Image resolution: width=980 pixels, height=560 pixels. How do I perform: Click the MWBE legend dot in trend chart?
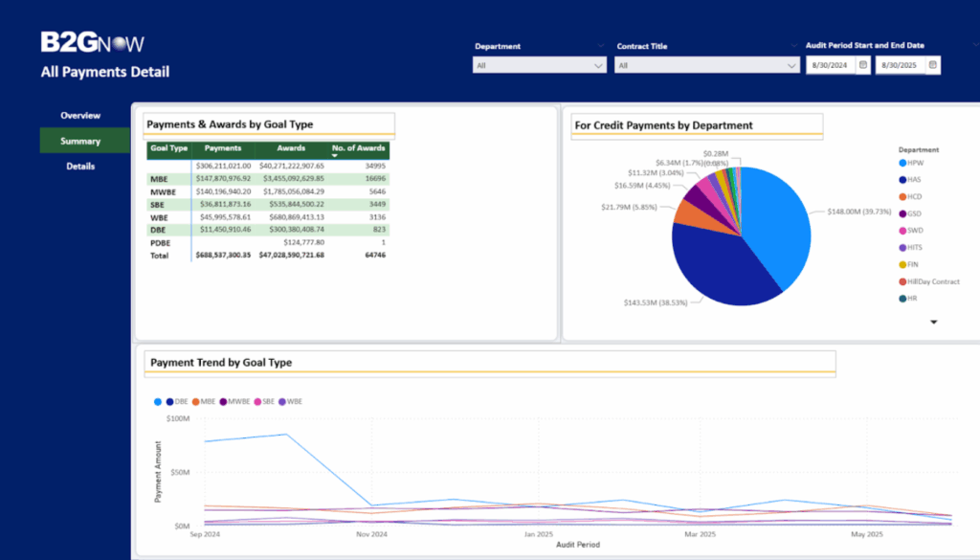pos(224,402)
